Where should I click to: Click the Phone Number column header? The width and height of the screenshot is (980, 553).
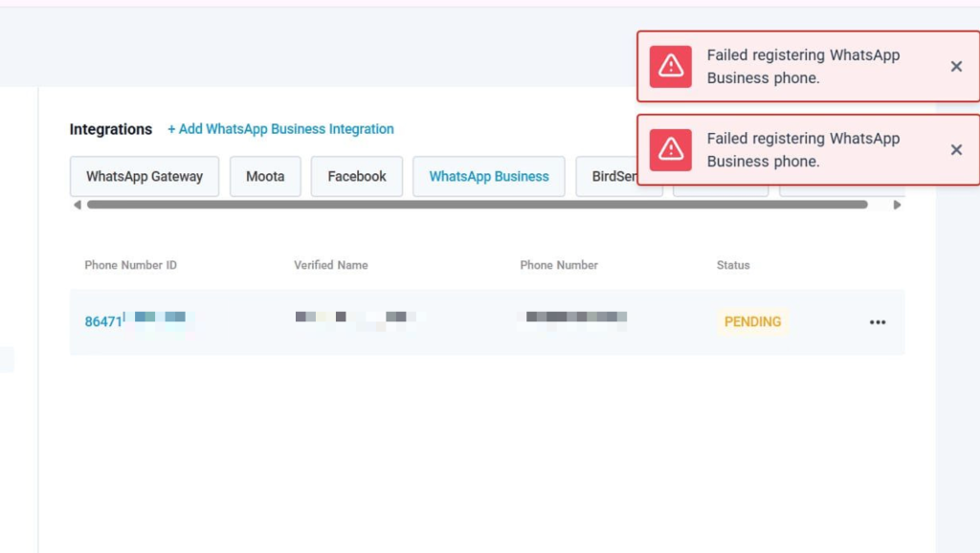(559, 265)
